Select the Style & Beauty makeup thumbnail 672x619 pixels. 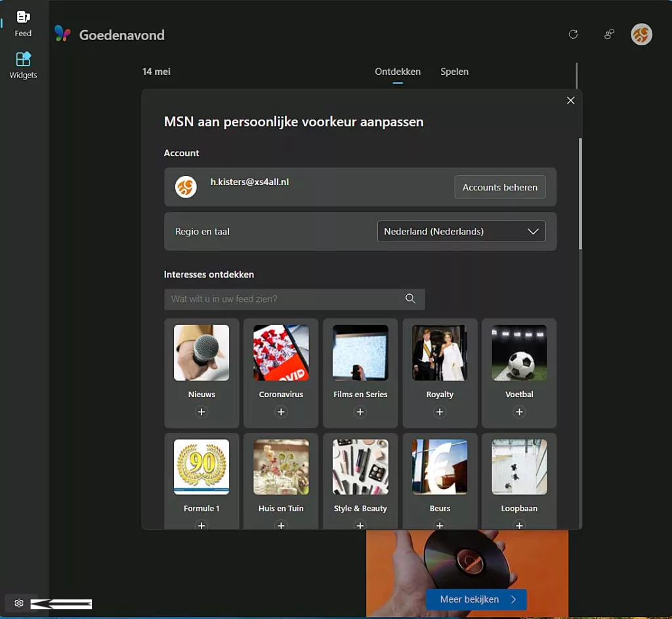pos(360,467)
